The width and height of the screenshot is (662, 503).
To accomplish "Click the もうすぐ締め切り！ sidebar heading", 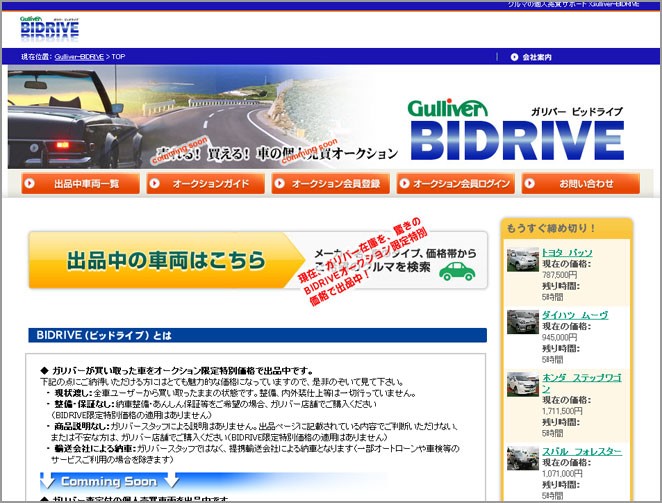I will 551,228.
